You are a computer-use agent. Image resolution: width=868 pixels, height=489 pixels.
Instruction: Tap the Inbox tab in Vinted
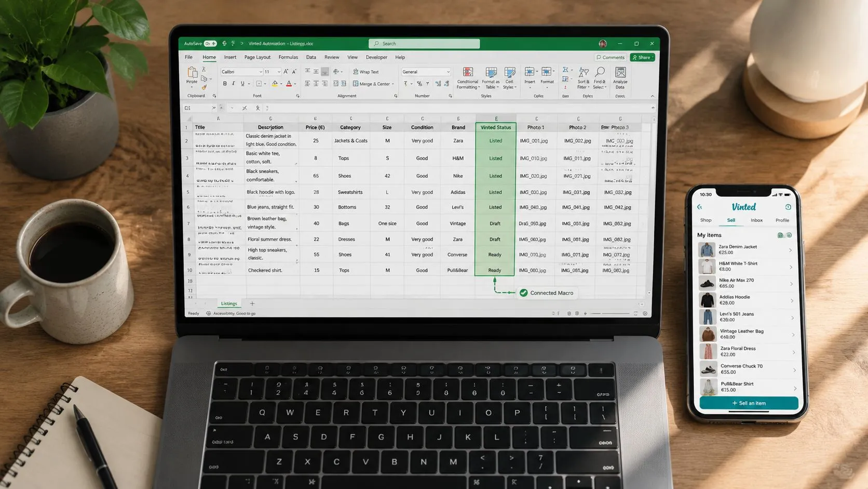click(756, 220)
